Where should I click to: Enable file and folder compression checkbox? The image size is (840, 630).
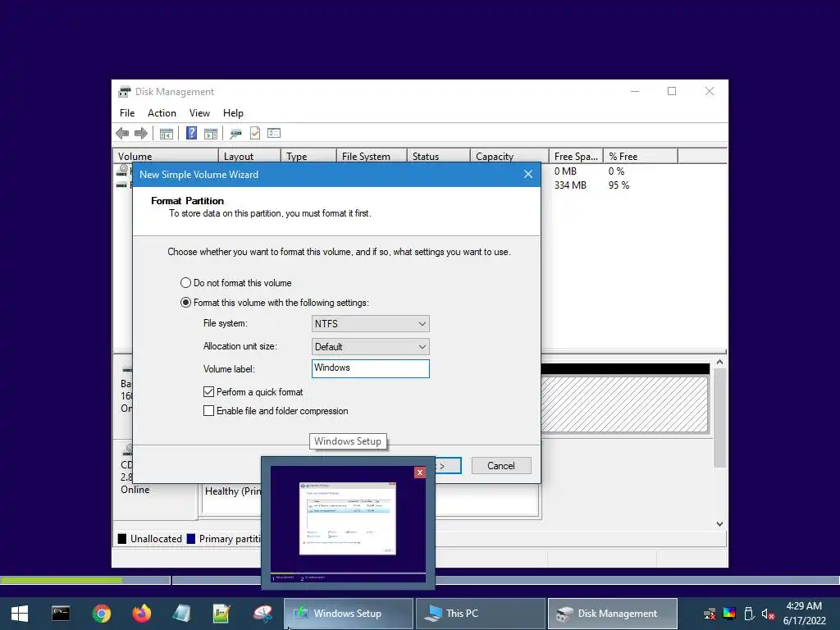tap(276, 411)
